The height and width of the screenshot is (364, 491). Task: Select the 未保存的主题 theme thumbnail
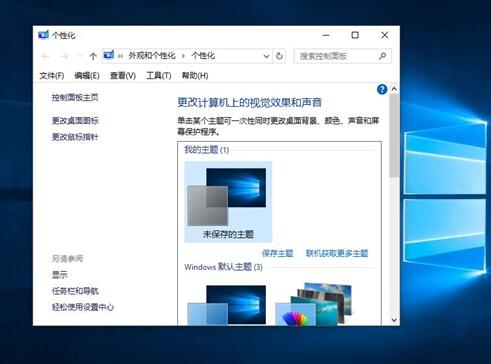coord(228,202)
